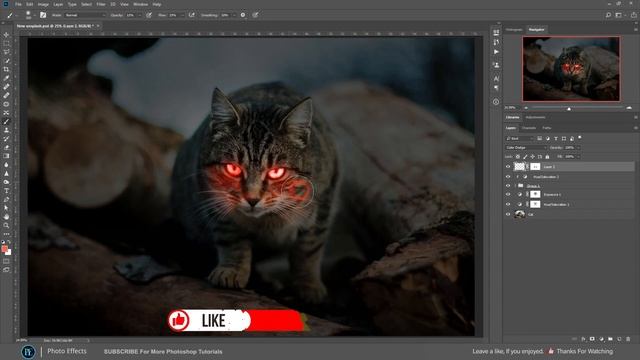Viewport: 640px width, 360px height.
Task: Click the background color swatch
Action: tap(9, 252)
